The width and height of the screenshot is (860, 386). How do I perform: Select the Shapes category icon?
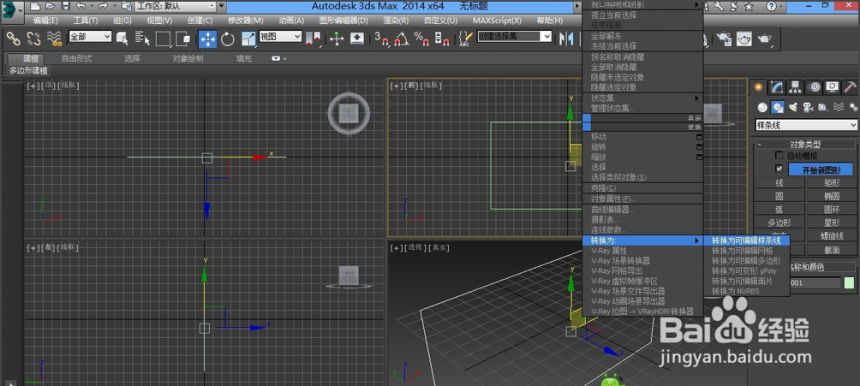[777, 107]
